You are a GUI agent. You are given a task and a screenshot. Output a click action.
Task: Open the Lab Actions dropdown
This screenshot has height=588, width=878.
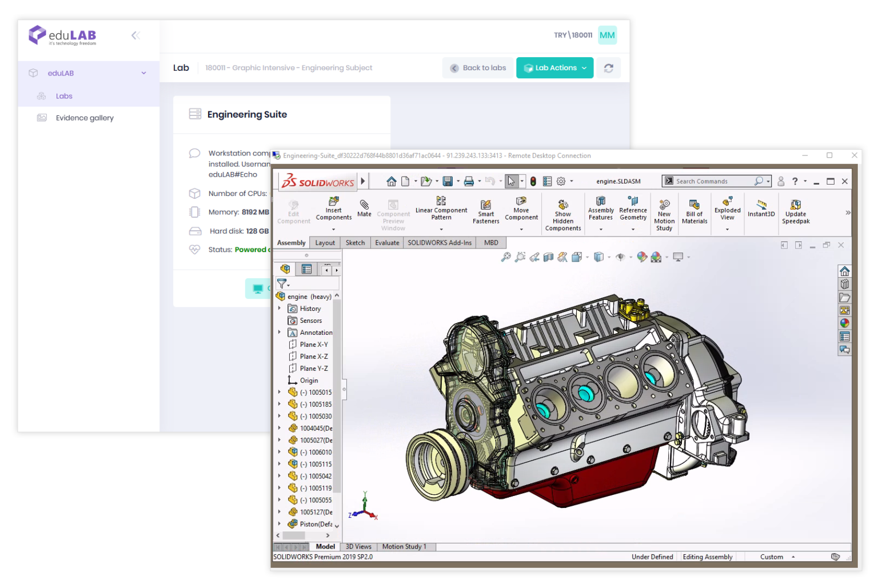click(x=554, y=68)
